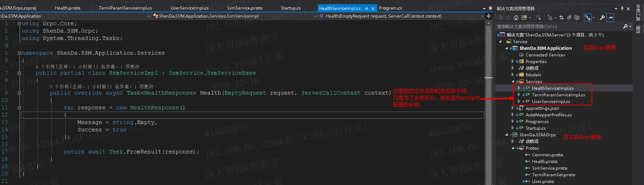The height and width of the screenshot is (185, 644).
Task: Select Program.cs in Solution Explorer
Action: 537,121
